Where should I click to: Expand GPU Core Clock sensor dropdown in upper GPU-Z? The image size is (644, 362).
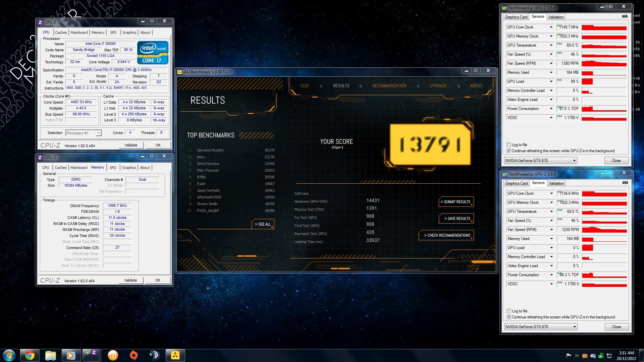(551, 27)
